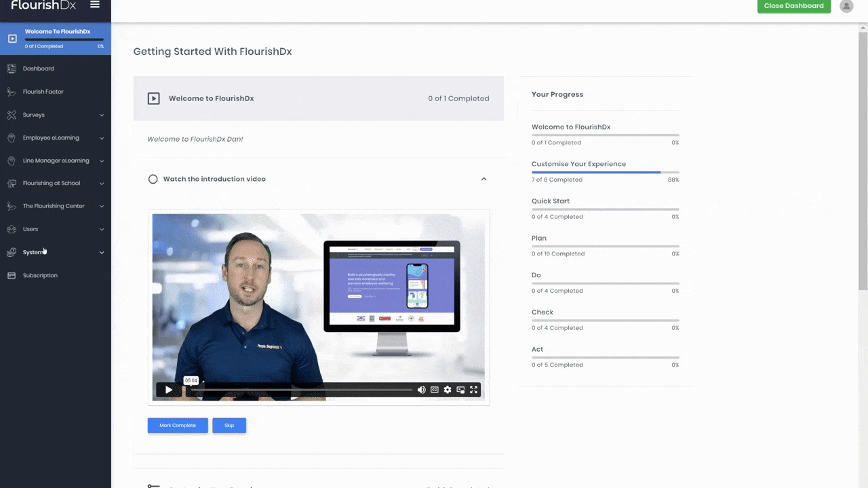Expand the Users menu chevron

102,230
